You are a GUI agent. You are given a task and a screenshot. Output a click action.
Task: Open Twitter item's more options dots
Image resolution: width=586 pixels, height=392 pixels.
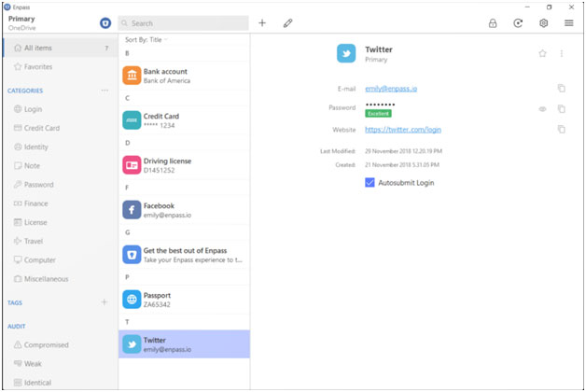[x=562, y=53]
